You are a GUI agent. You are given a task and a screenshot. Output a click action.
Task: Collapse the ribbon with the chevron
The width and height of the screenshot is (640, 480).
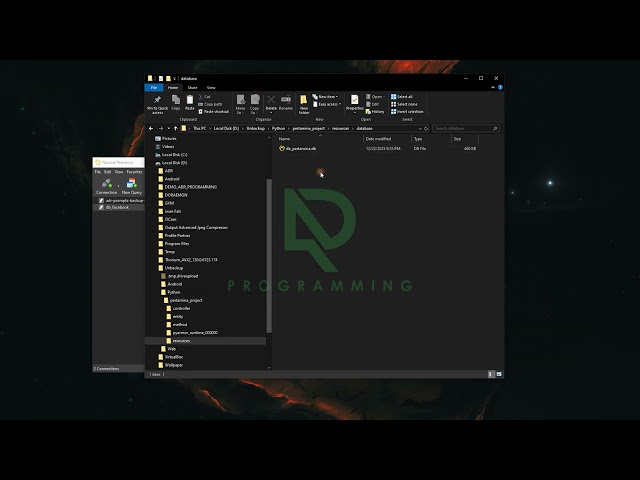493,87
